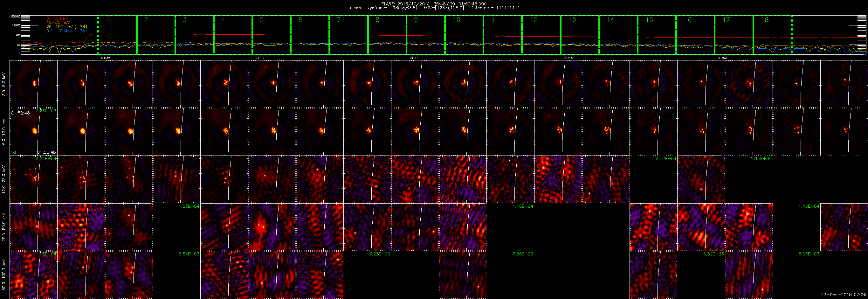868x299 pixels.
Task: Click the 10000 y-axis label
Action: click(x=16, y=16)
